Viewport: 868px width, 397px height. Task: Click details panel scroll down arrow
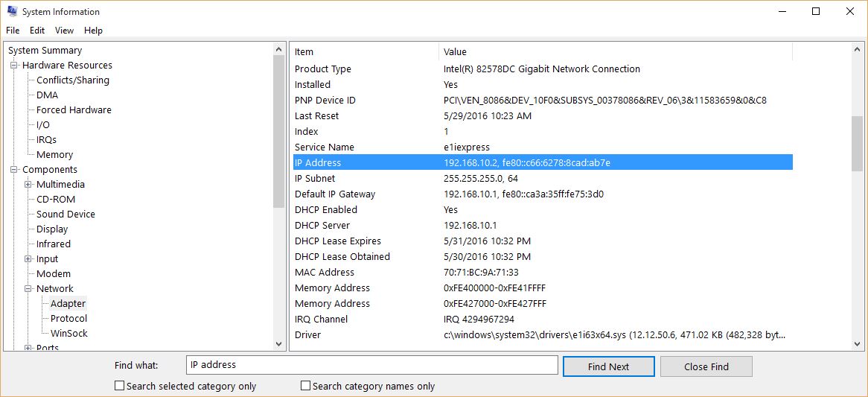click(857, 344)
